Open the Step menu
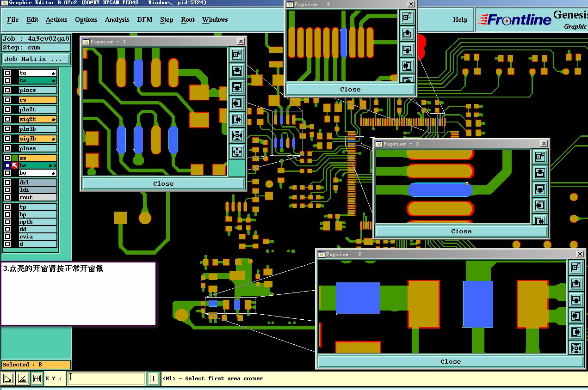 click(x=167, y=19)
